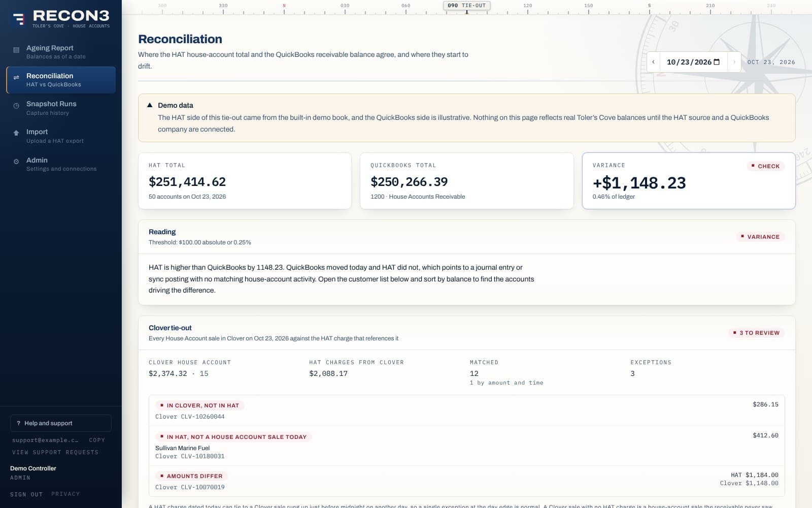
Task: Click the 090 TIE-OUT compass marker
Action: coord(467,6)
